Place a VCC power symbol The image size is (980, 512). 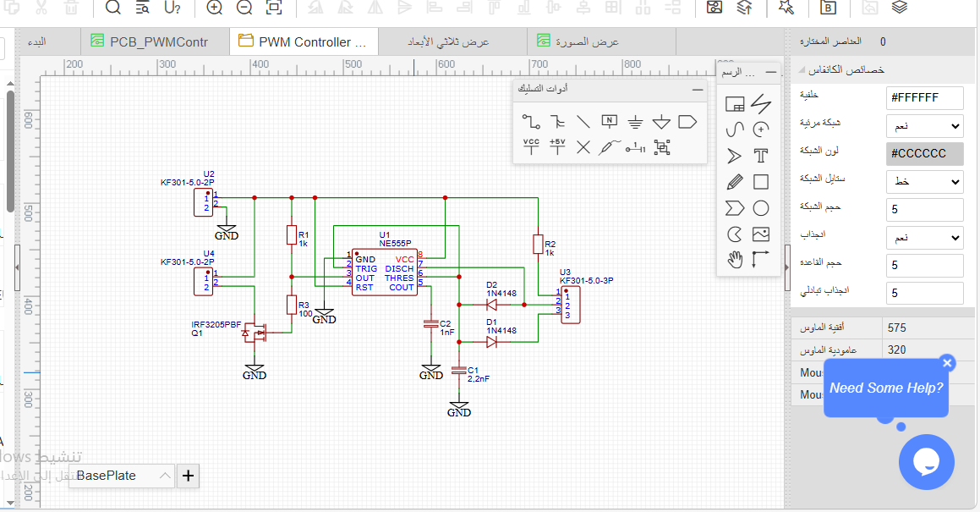pos(531,146)
